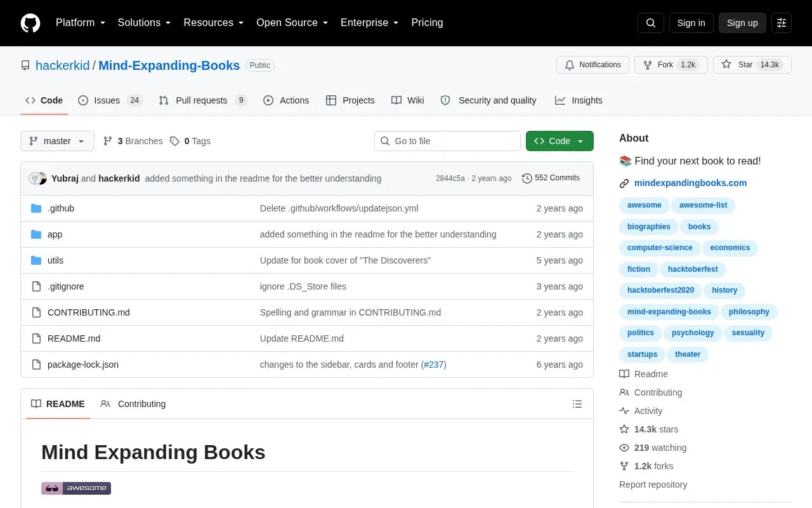Click the branches icon beside 3 Branches
812x508 pixels.
click(x=108, y=141)
